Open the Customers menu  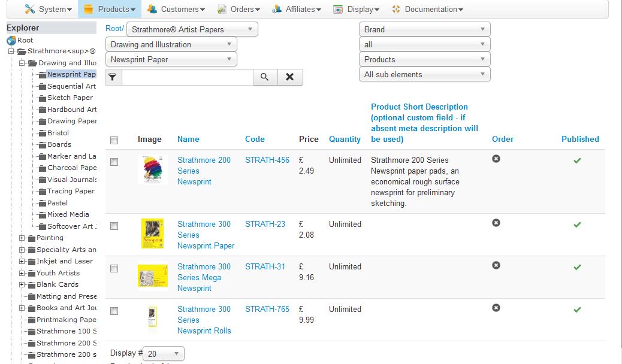pyautogui.click(x=176, y=9)
